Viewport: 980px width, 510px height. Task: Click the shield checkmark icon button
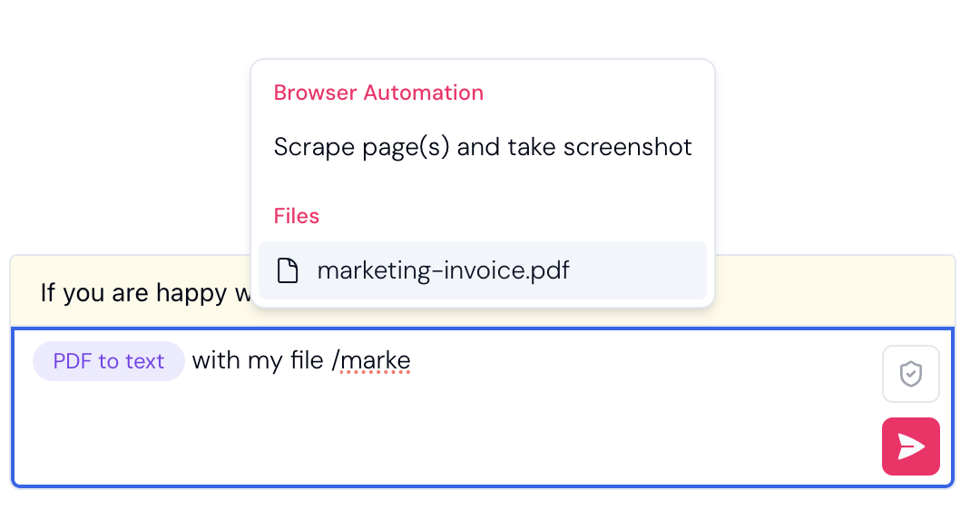911,374
